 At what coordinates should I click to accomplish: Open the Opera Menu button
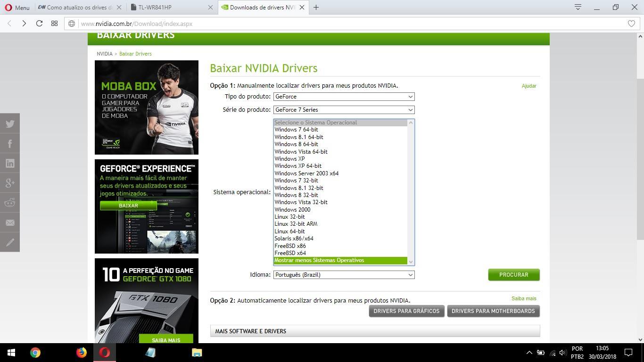[17, 8]
